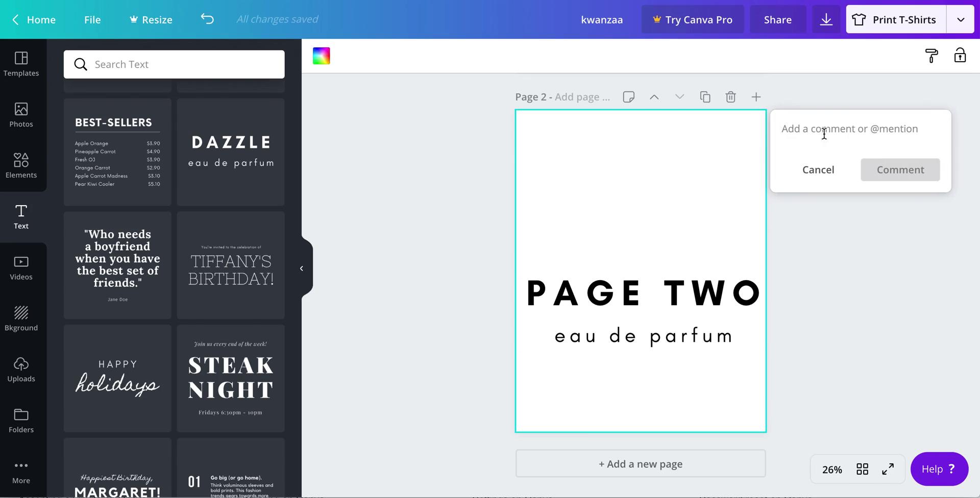Move page up with chevron arrow
The image size is (980, 498).
click(654, 97)
